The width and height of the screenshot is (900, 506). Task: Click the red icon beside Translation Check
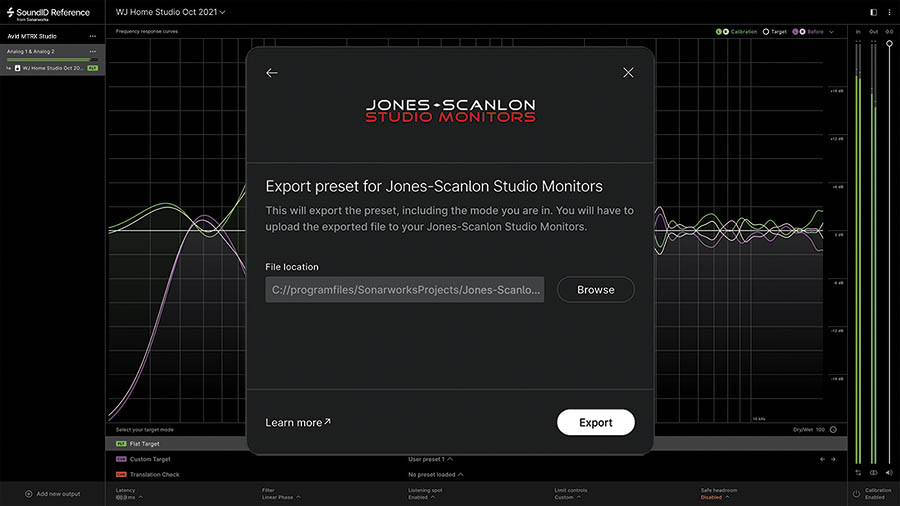pyautogui.click(x=121, y=474)
